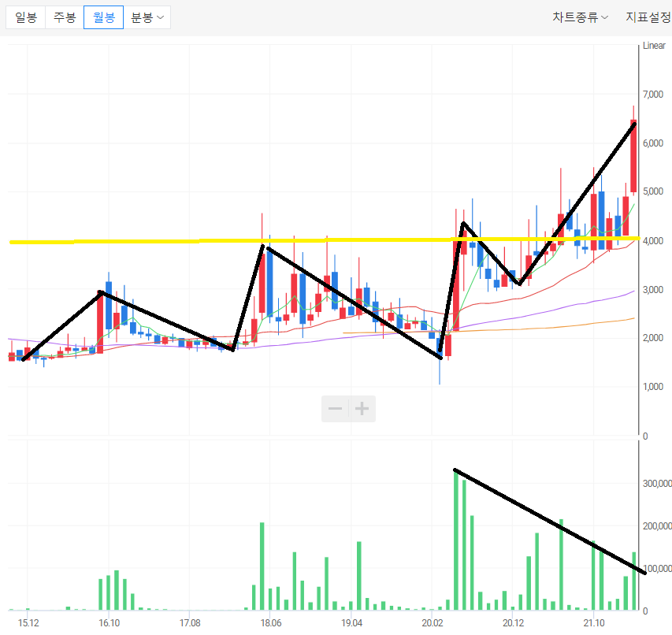This screenshot has height=635, width=672.
Task: Click the 300,000 volume axis label
Action: [x=657, y=484]
